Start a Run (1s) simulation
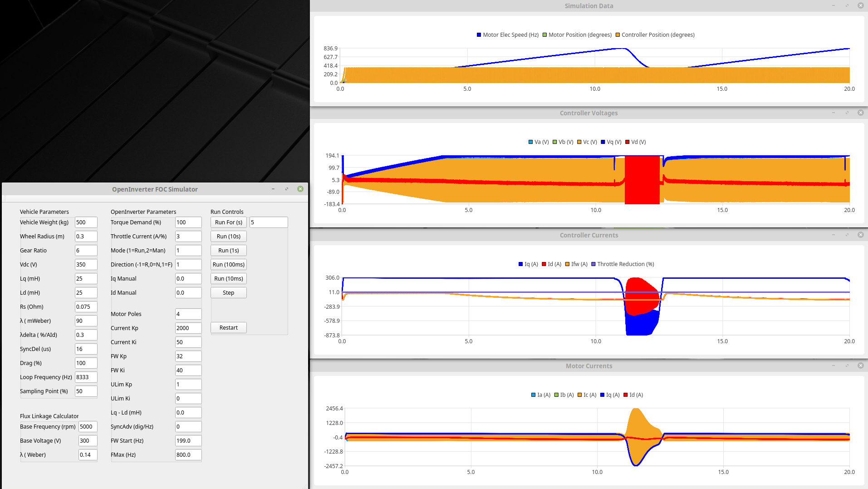 click(228, 251)
